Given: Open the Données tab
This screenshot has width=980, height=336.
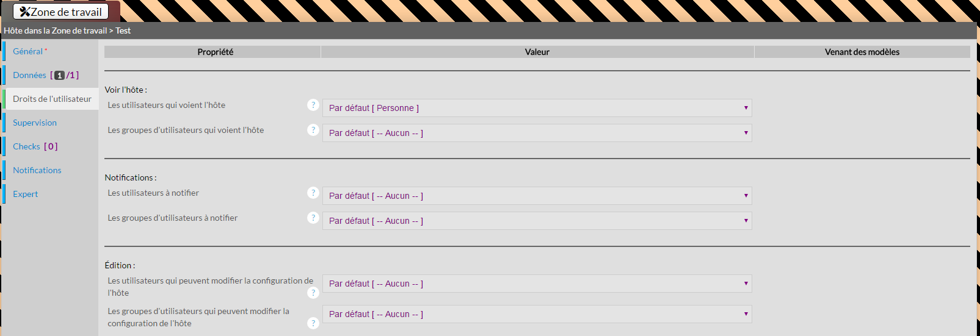Looking at the screenshot, I should tap(30, 75).
